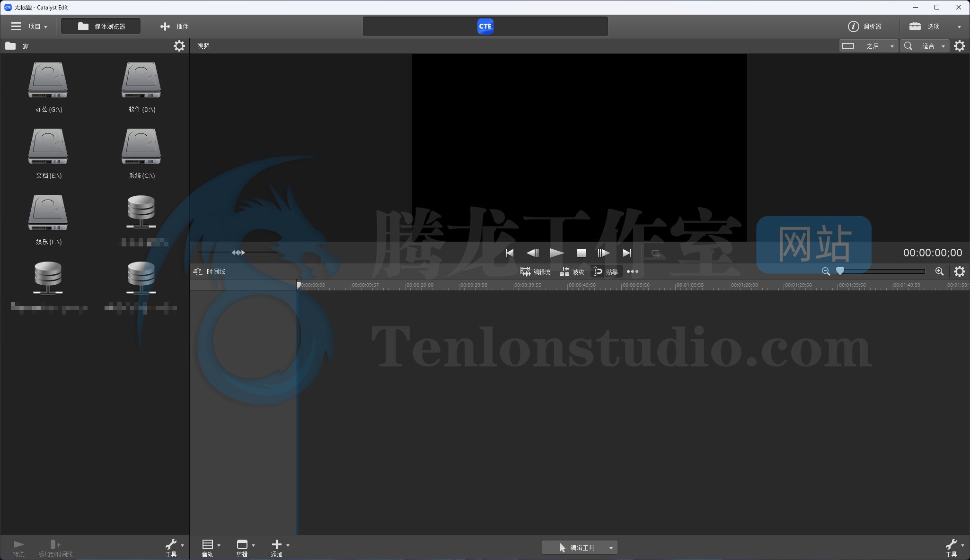Click the playhead marker at 00:00:00:00
Image resolution: width=970 pixels, height=560 pixels.
[x=299, y=285]
